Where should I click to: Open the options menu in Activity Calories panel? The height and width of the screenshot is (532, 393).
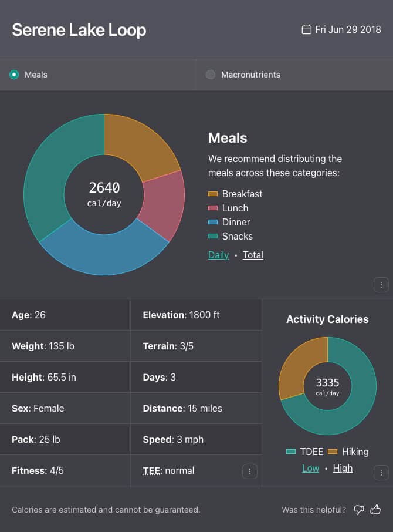click(x=381, y=472)
